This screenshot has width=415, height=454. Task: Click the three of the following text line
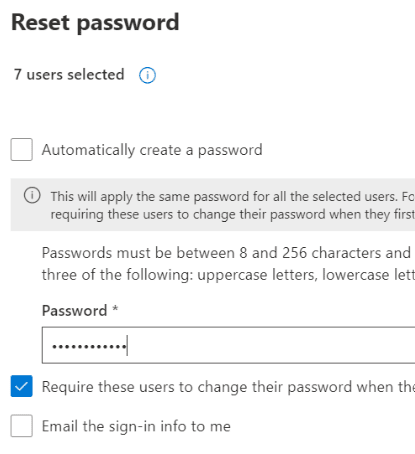click(x=228, y=275)
